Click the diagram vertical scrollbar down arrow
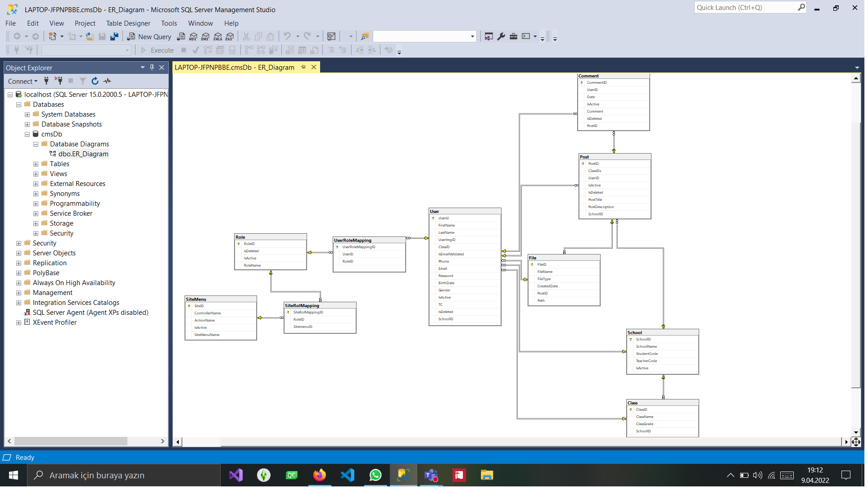The height and width of the screenshot is (490, 868). tap(856, 432)
